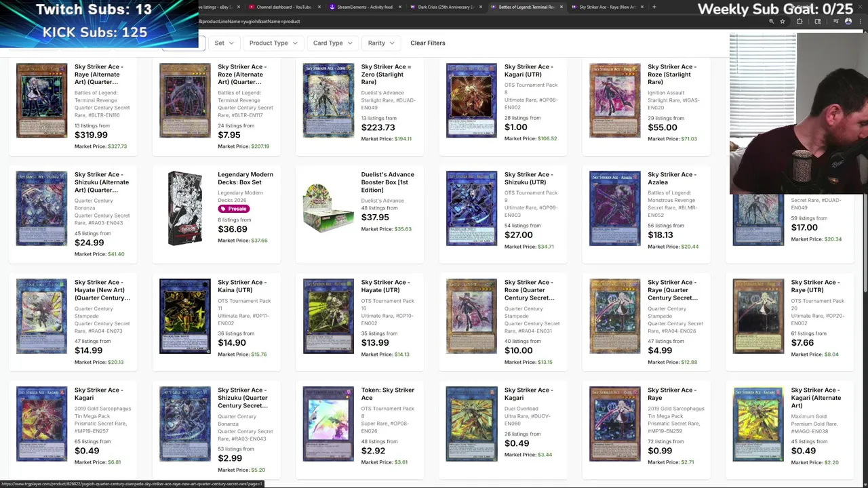Viewport: 868px width, 488px height.
Task: Expand the Product Type filter dropdown
Action: pos(273,43)
